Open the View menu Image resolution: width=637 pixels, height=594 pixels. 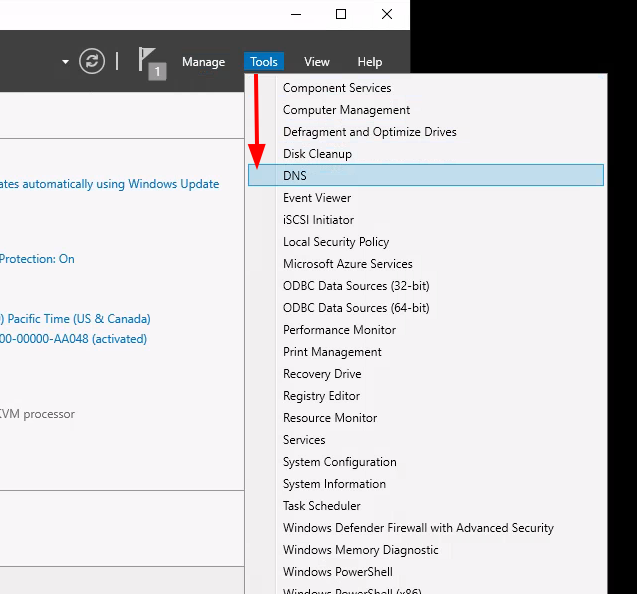[317, 62]
